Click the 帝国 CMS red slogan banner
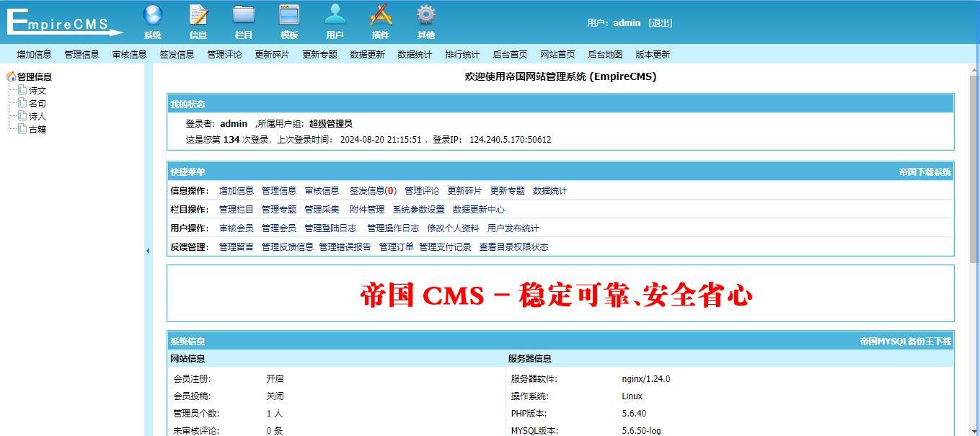 pyautogui.click(x=556, y=295)
